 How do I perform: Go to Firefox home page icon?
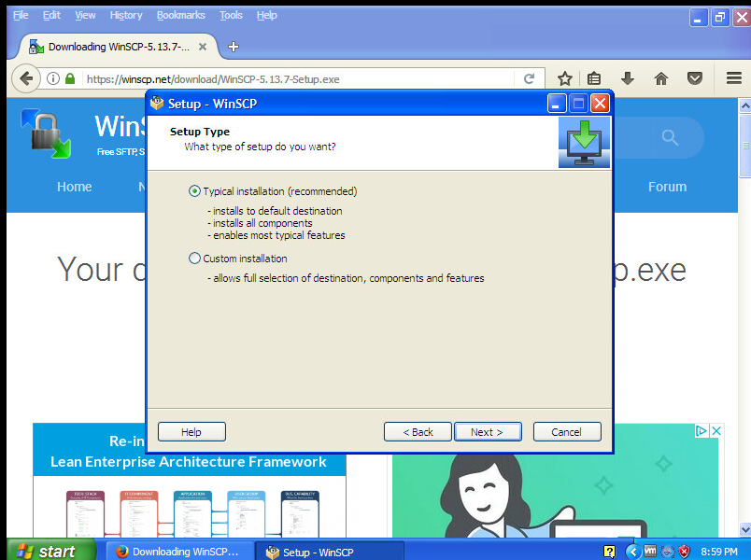661,78
